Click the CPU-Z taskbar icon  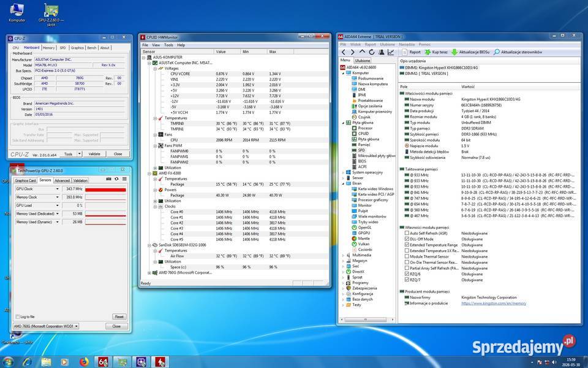pyautogui.click(x=141, y=362)
